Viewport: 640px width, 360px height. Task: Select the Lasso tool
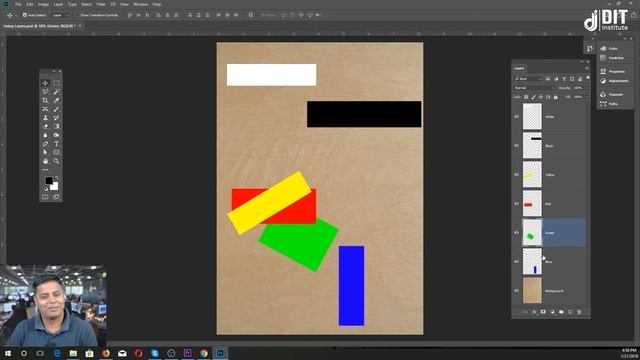pos(45,91)
